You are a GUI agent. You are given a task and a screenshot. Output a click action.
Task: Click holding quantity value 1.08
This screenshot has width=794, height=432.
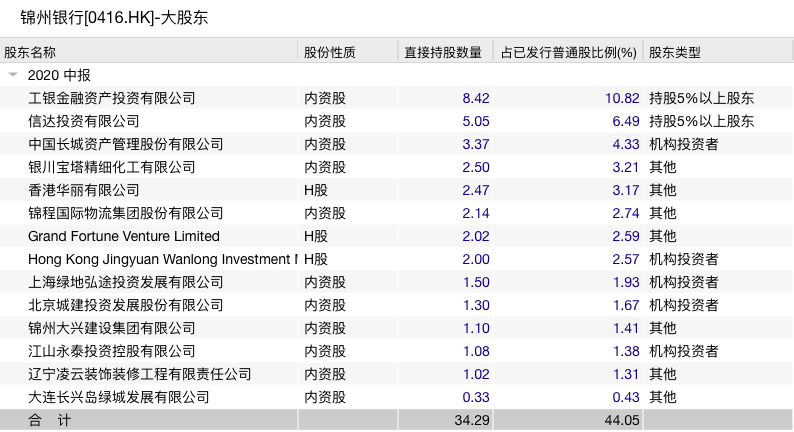476,351
